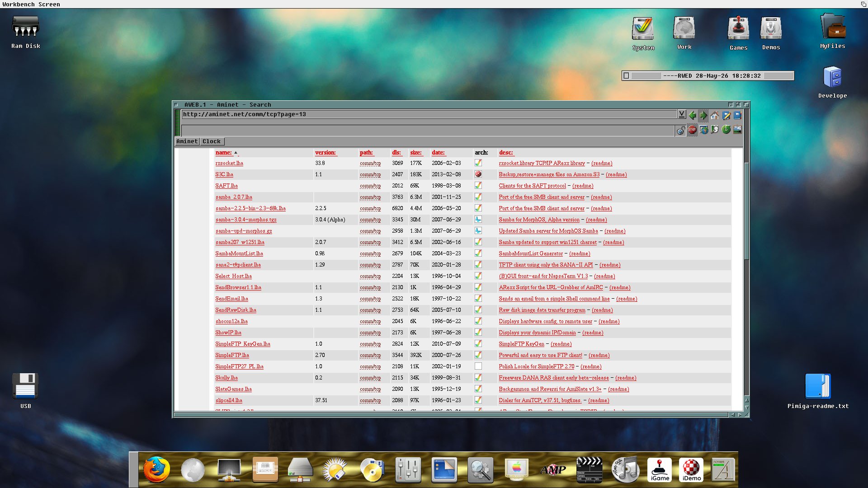Open the mixer sliders dock icon
Viewport: 868px width, 488px height.
[408, 470]
